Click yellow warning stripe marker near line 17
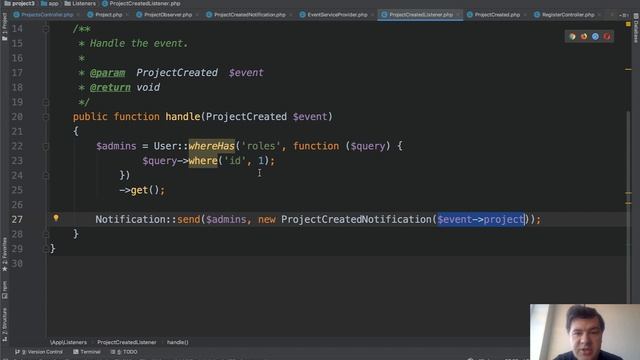This screenshot has width=640, height=360. point(628,69)
